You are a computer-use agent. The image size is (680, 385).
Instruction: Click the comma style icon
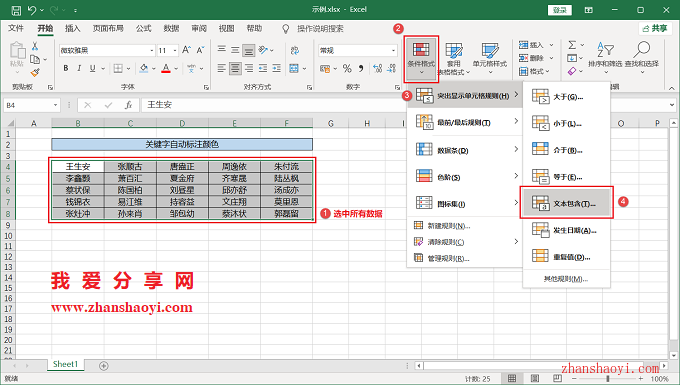click(x=361, y=69)
